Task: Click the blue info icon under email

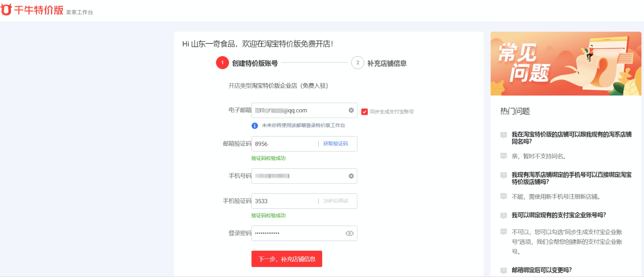Action: click(255, 125)
